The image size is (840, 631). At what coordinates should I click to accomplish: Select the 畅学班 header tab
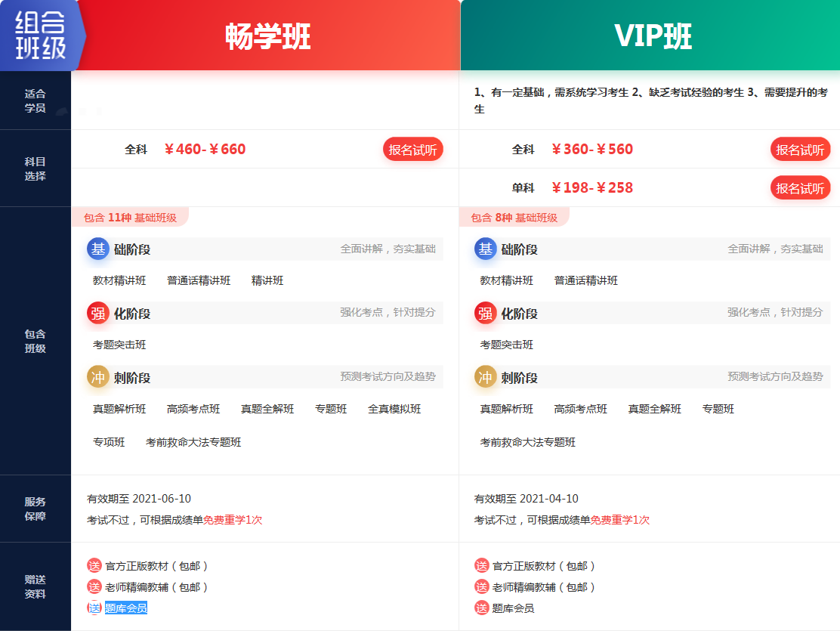click(268, 36)
